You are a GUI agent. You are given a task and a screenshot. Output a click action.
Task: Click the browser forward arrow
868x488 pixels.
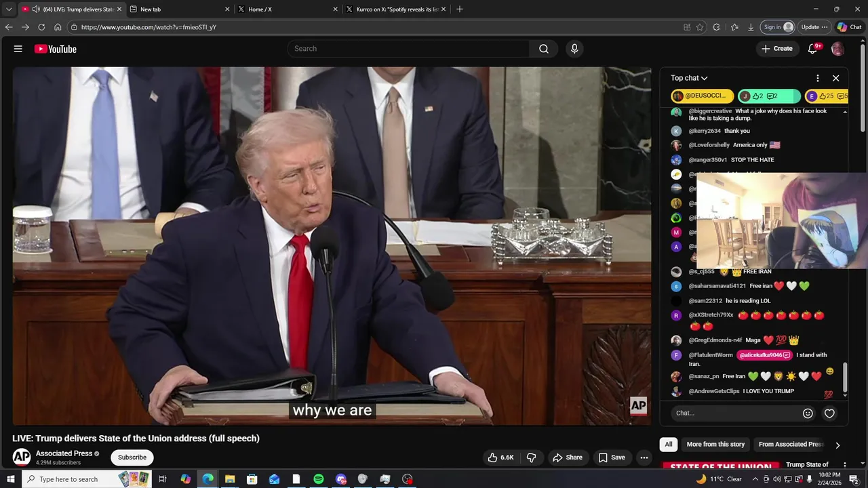25,27
